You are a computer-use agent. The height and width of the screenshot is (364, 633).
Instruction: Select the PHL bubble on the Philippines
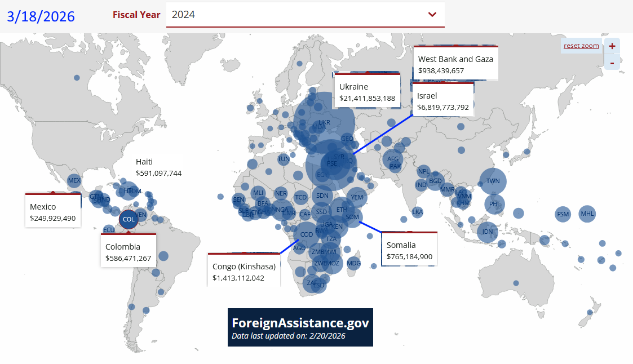click(x=495, y=204)
